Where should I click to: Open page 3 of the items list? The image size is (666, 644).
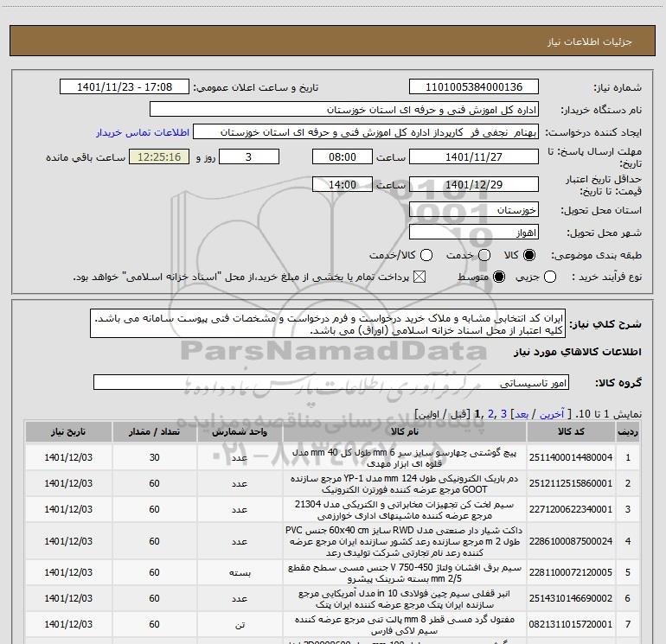point(503,414)
